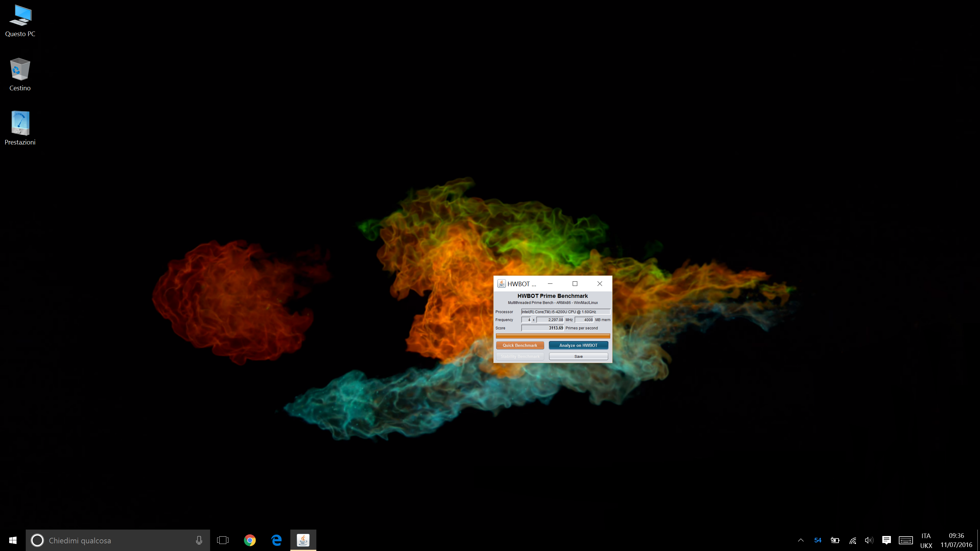980x551 pixels.
Task: Click the temperature tray icon showing 54
Action: point(818,540)
